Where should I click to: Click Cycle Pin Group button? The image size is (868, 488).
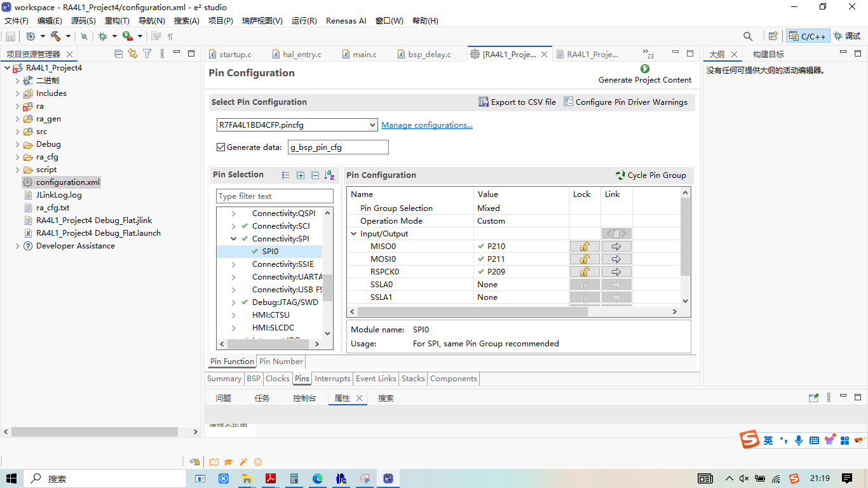pos(651,175)
